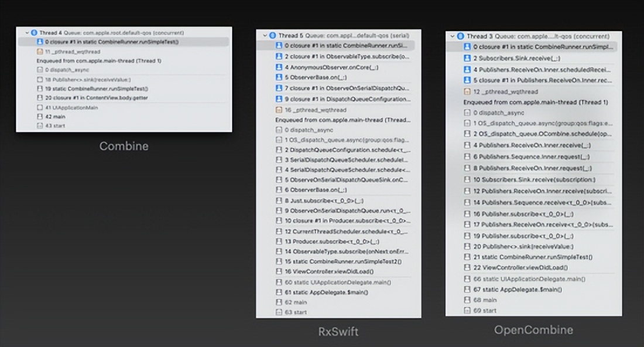Image resolution: width=644 pixels, height=347 pixels.
Task: Select '21 static CombineRunner.runSimpleTest()' in OpenCombine panel
Action: 532,257
